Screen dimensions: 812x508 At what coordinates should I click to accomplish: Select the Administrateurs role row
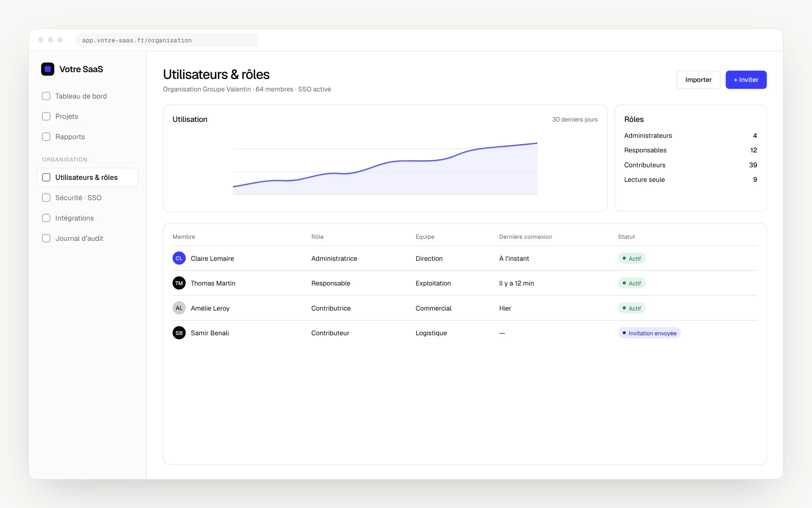pos(691,135)
